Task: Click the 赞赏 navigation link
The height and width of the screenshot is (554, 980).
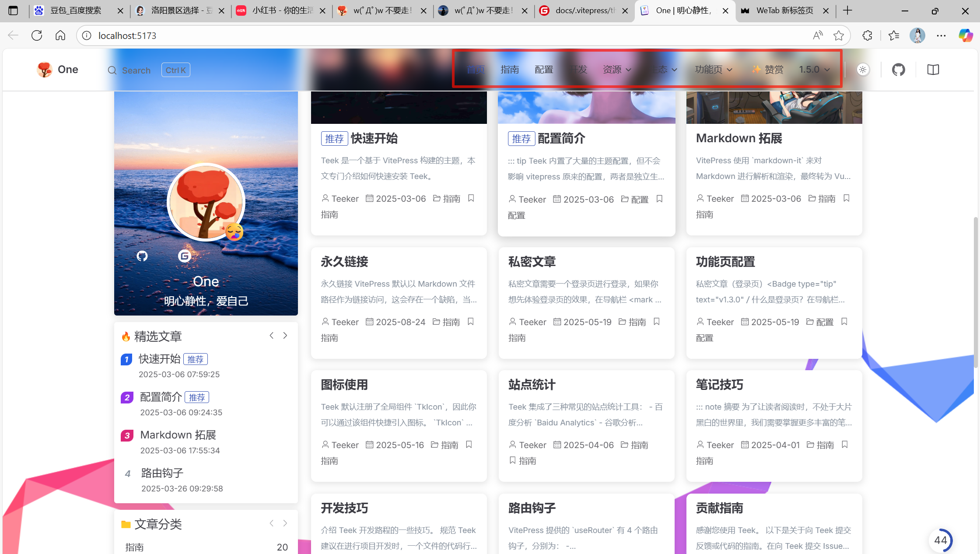Action: click(768, 70)
